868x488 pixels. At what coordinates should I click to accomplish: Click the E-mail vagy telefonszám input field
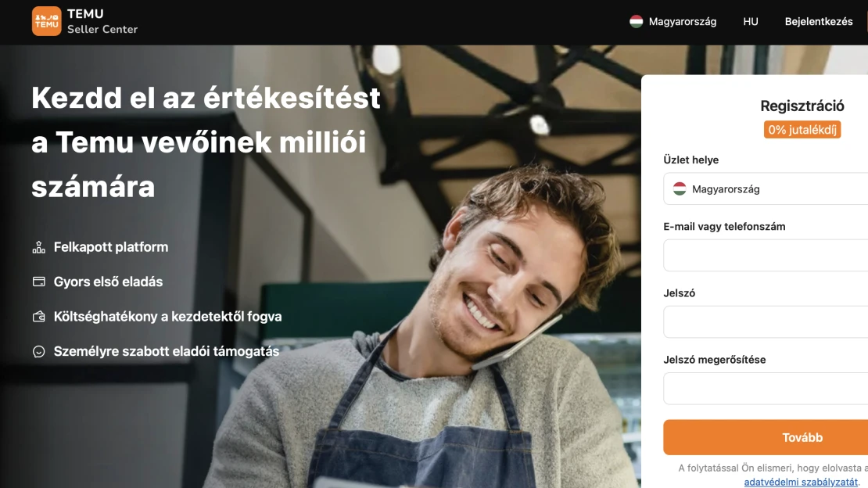(x=766, y=256)
